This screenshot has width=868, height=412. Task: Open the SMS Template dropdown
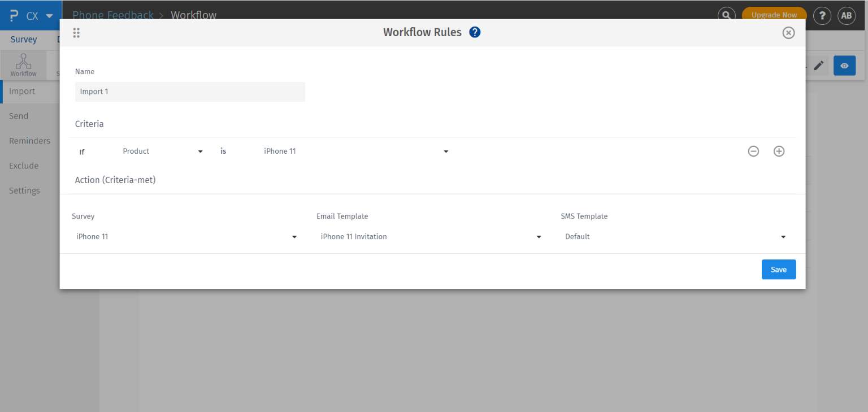coord(676,237)
